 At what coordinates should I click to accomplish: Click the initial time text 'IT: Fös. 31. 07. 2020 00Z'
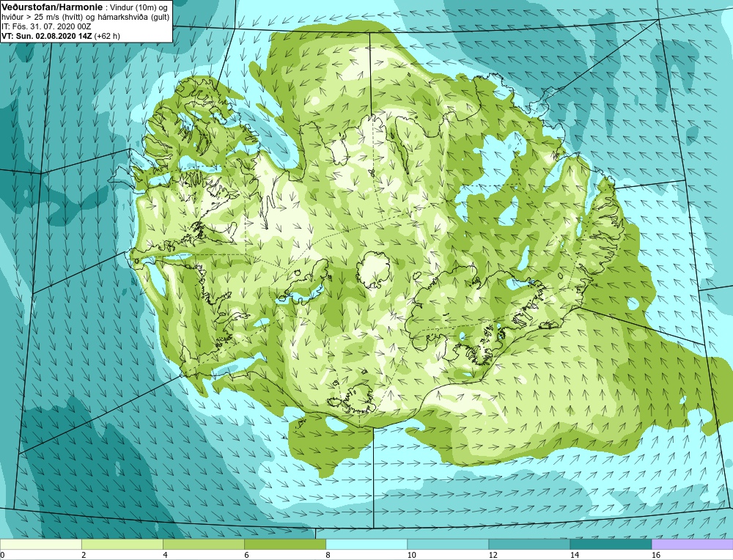tap(46, 26)
